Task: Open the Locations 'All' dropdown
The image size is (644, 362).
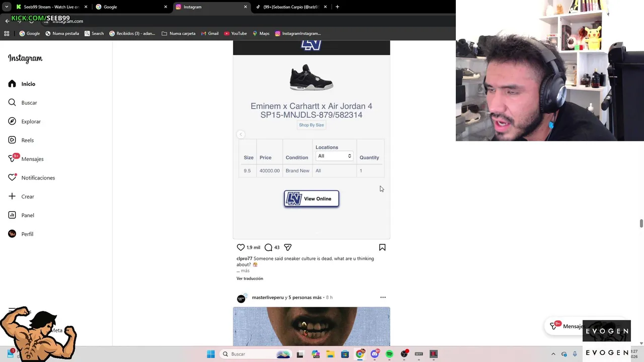Action: click(x=335, y=156)
